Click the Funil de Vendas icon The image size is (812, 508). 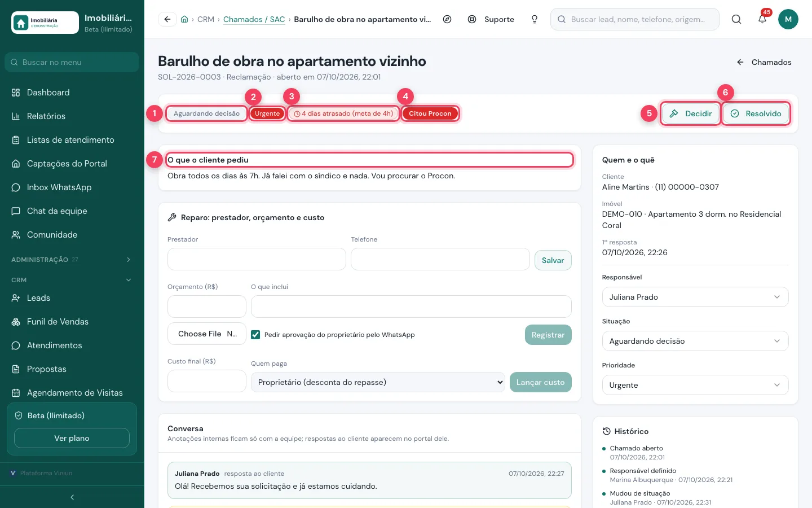click(x=16, y=322)
